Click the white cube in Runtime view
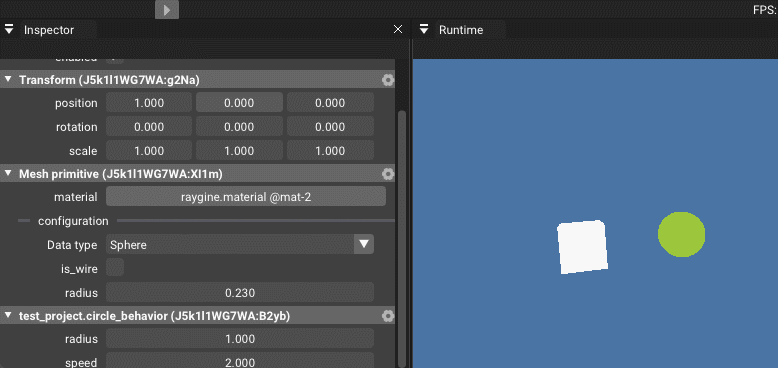 click(583, 247)
